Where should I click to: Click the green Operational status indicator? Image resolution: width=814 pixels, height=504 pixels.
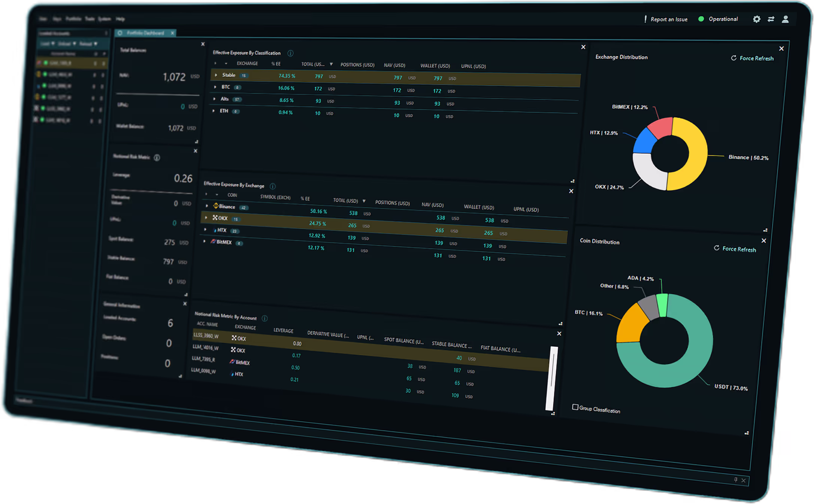[x=701, y=19]
